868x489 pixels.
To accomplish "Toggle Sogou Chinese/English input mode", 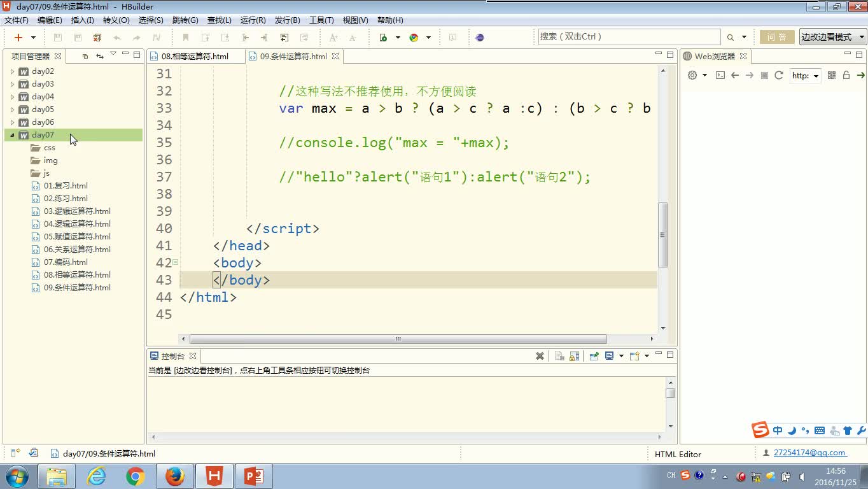I will coord(778,430).
